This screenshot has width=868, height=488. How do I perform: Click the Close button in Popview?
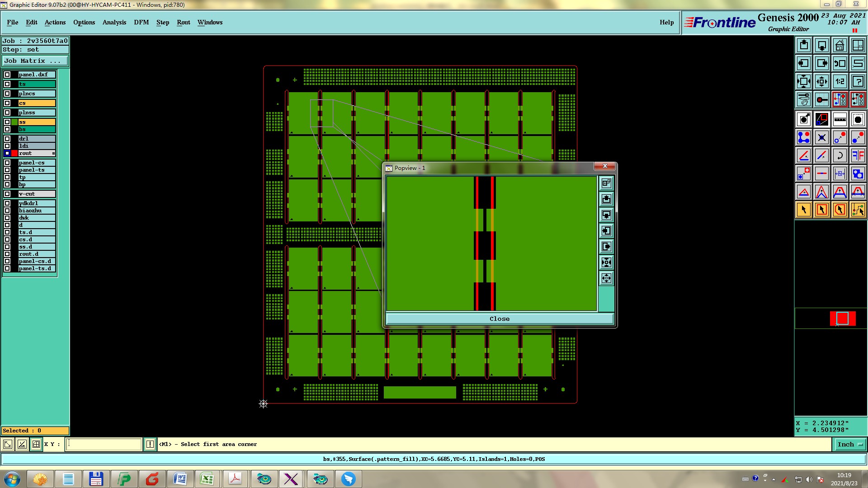pos(499,319)
